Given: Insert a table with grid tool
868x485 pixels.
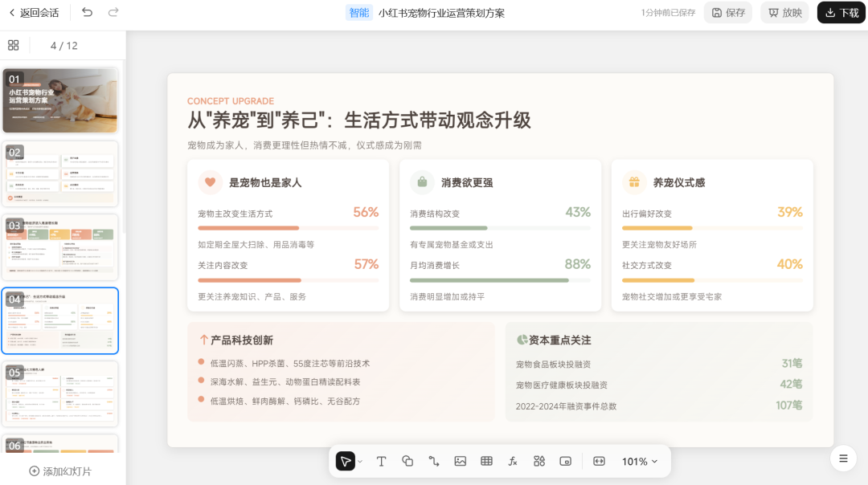Looking at the screenshot, I should (x=486, y=461).
